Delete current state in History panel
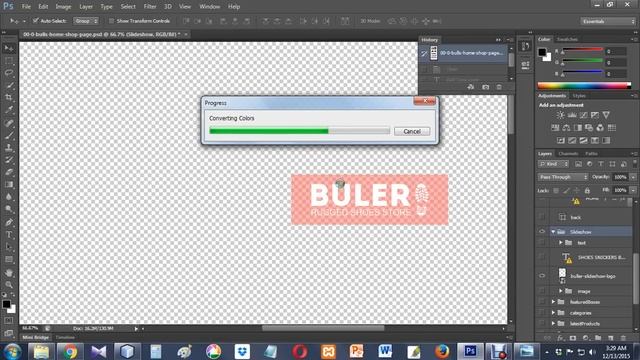 [499, 87]
